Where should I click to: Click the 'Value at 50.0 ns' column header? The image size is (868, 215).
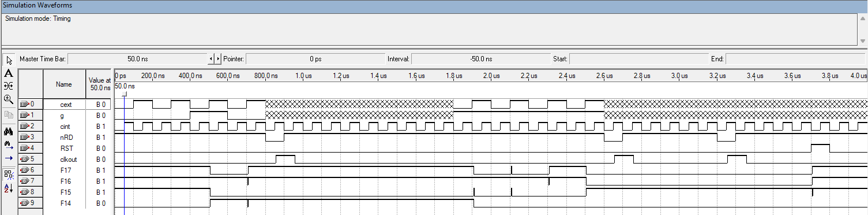[99, 84]
